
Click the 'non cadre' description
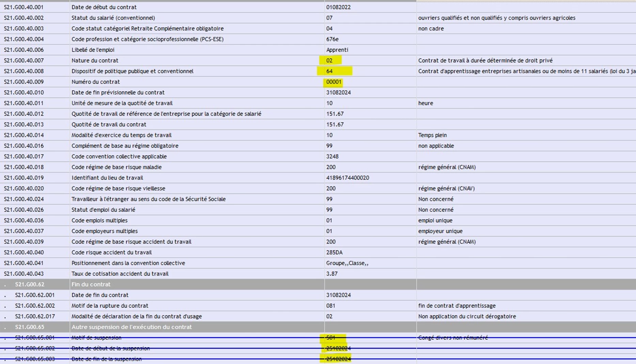431,29
